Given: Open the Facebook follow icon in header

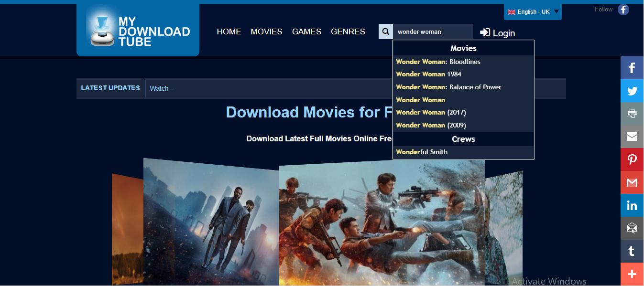Looking at the screenshot, I should [623, 10].
